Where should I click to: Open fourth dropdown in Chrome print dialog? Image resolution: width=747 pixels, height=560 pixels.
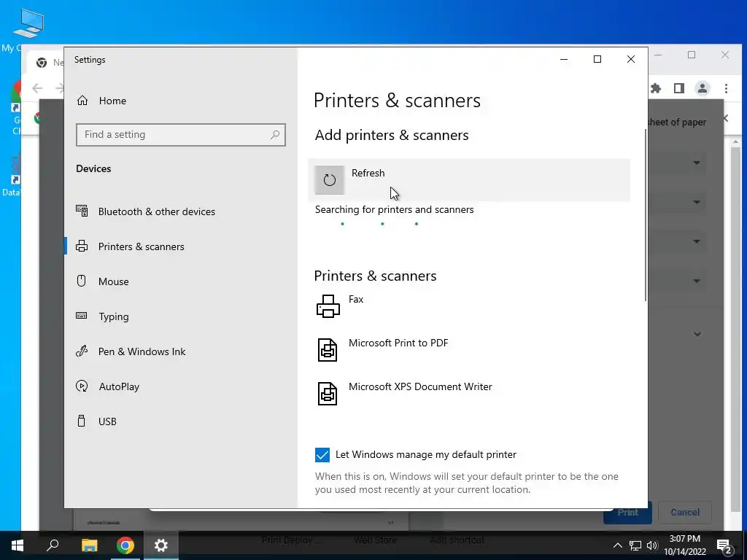pos(697,281)
